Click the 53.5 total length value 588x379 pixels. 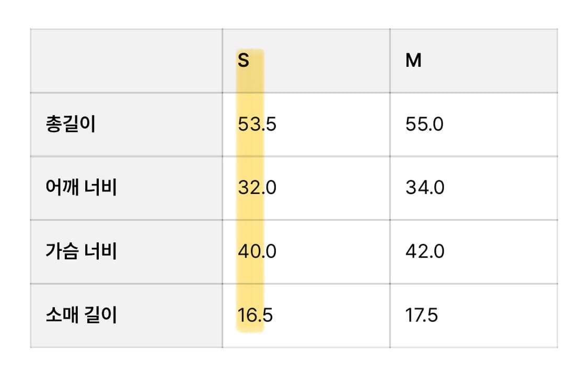pos(257,125)
